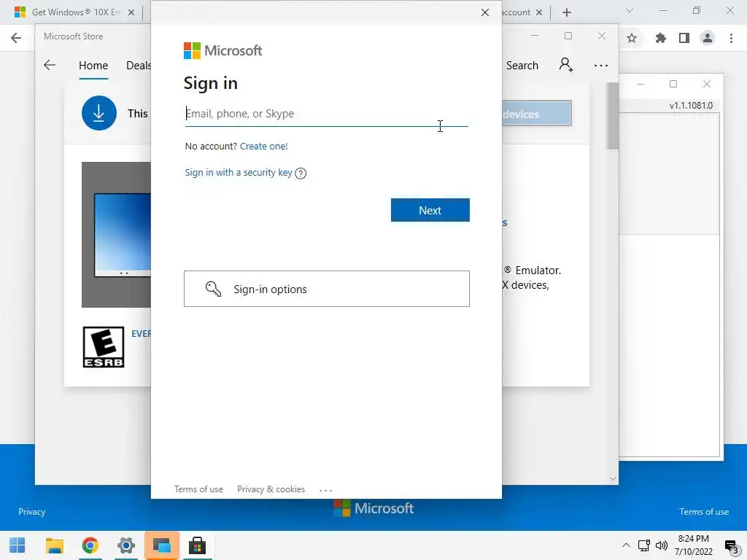Open notification center with 3 notifications
Screen dimensions: 747x560
(732, 546)
